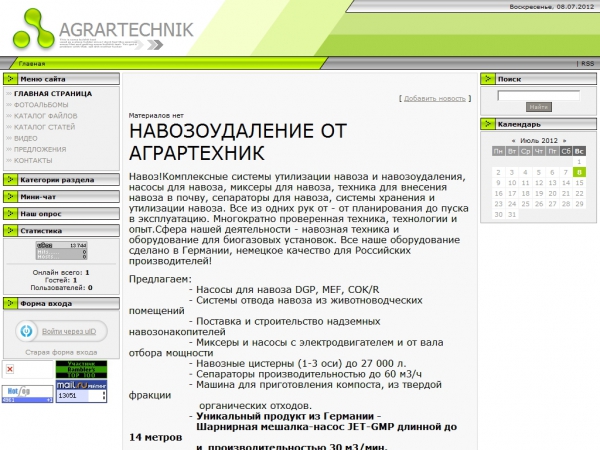Open КАТАЛОГ СТАТЕЙ in the site menu
Screen dimensions: 600x450
click(44, 127)
